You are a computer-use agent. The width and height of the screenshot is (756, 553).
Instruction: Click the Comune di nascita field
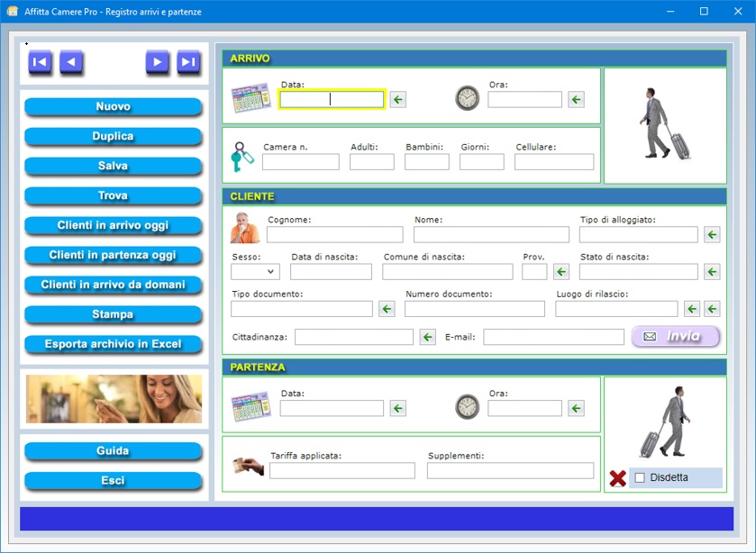click(x=448, y=272)
